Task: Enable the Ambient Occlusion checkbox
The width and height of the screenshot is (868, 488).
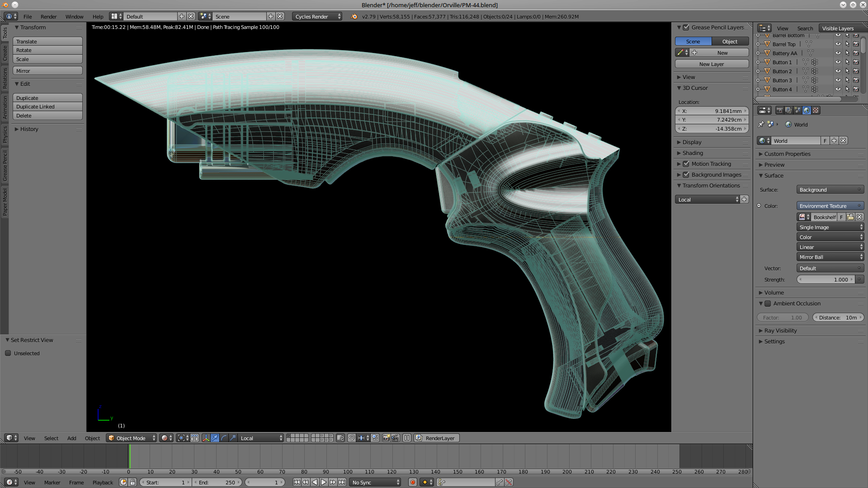Action: point(768,303)
